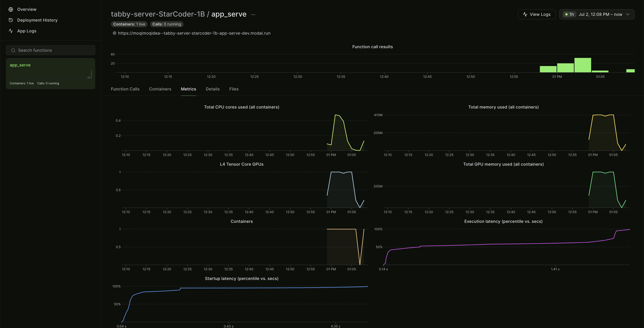Screen dimensions: 644x328
Task: Click the rightmost green bar in results chart
Action: [x=630, y=71]
